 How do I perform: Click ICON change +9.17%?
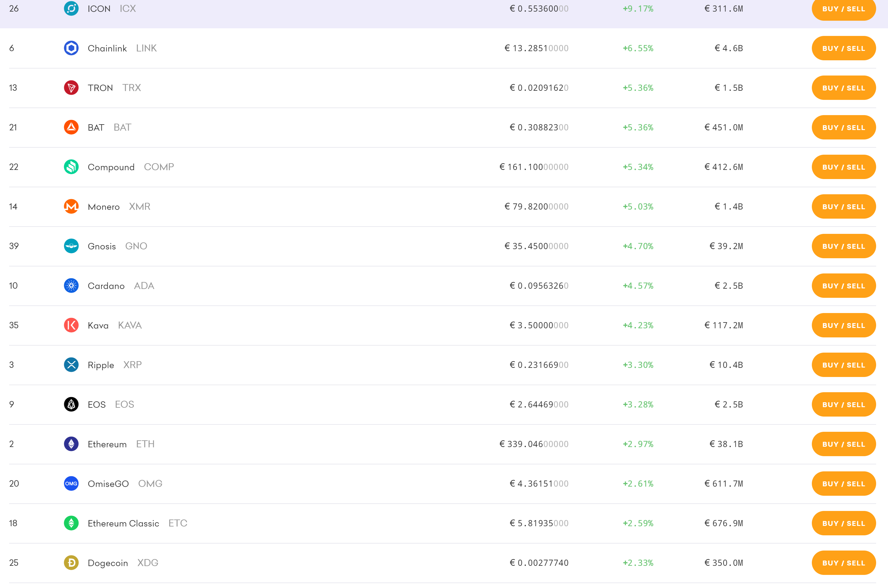tap(638, 9)
